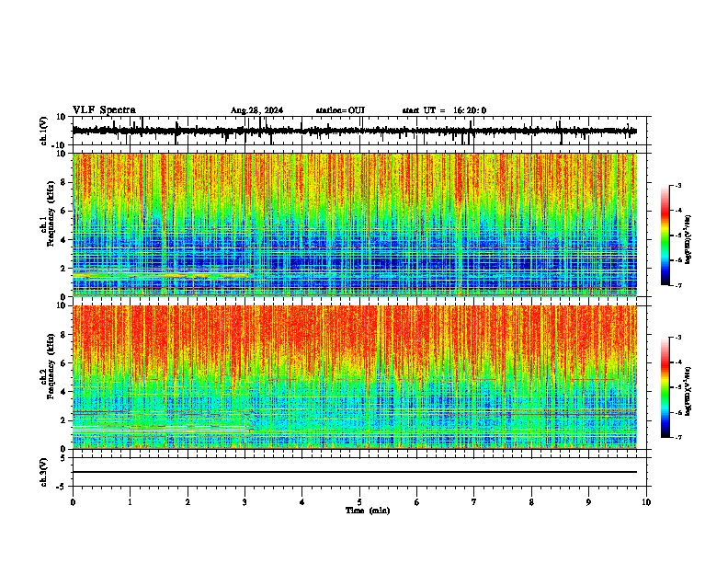Click time axis tick label "0"
728x563 pixels.
pyautogui.click(x=73, y=502)
